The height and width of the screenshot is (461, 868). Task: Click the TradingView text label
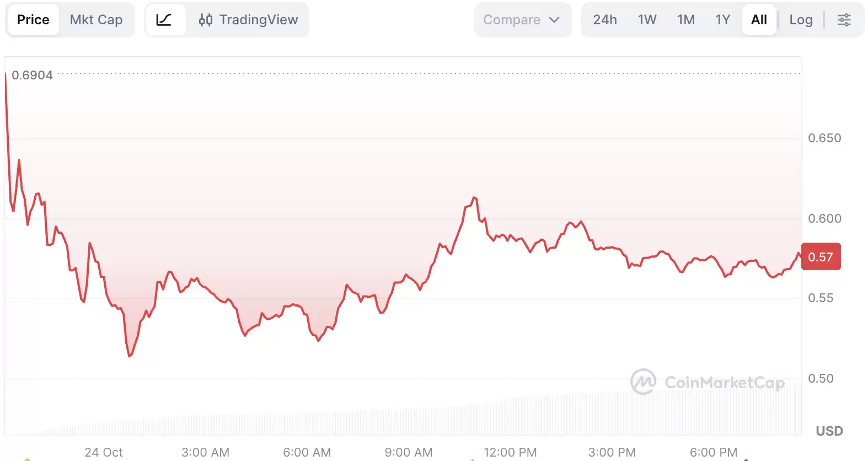(258, 20)
